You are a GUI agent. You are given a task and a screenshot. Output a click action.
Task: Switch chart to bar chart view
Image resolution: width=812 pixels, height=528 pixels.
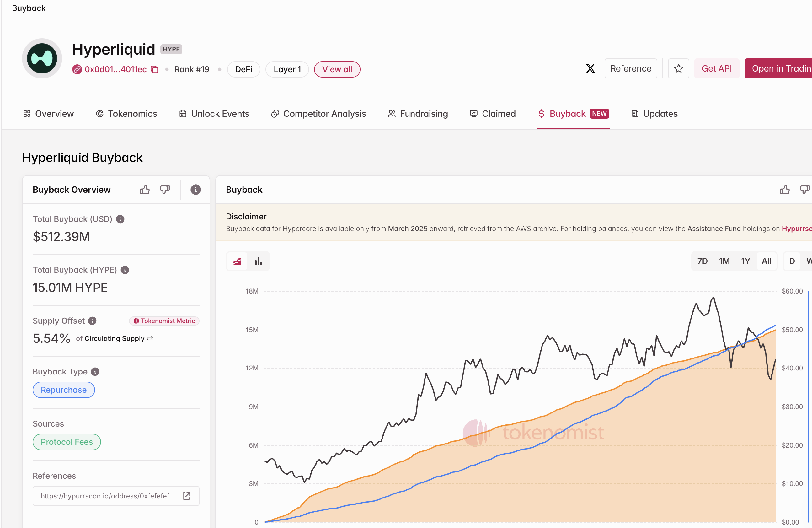pyautogui.click(x=258, y=261)
